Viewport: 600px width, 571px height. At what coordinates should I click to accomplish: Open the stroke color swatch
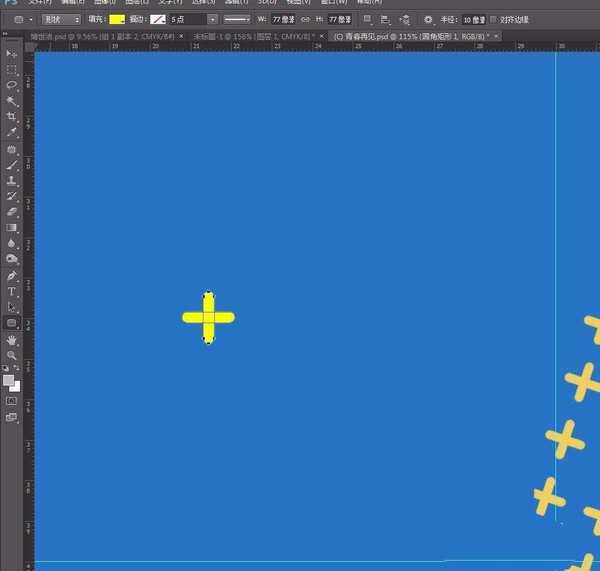click(158, 20)
